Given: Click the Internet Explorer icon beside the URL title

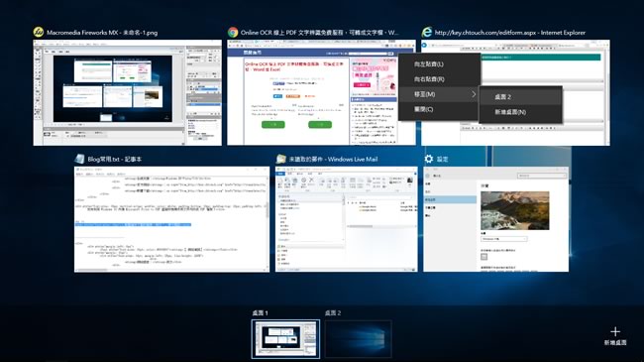Looking at the screenshot, I should pyautogui.click(x=427, y=32).
